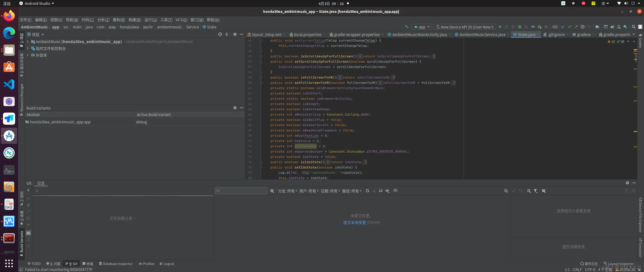Open Firefox from the Ubuntu dock
Screen dimensions: 644x272
tap(9, 16)
